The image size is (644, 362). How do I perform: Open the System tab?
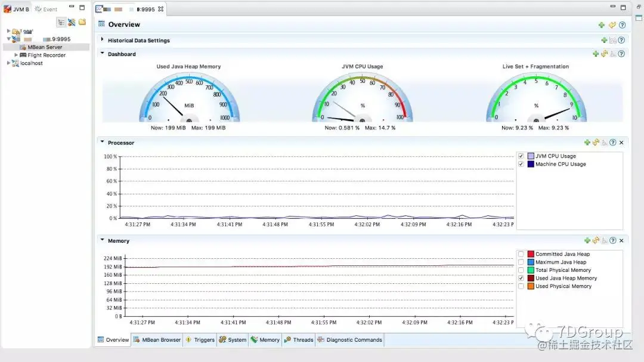pyautogui.click(x=233, y=340)
